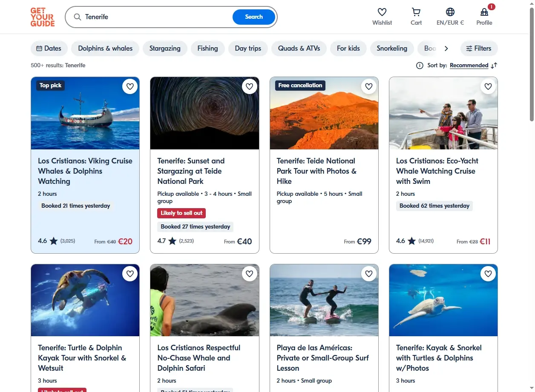Image resolution: width=535 pixels, height=392 pixels.
Task: Click the blue Search button
Action: (254, 17)
